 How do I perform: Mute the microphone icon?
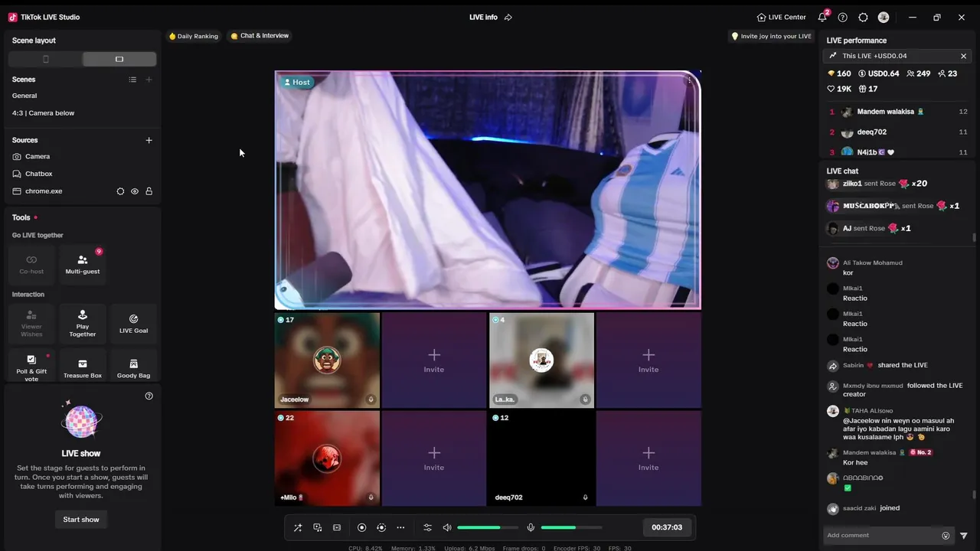[x=531, y=527]
